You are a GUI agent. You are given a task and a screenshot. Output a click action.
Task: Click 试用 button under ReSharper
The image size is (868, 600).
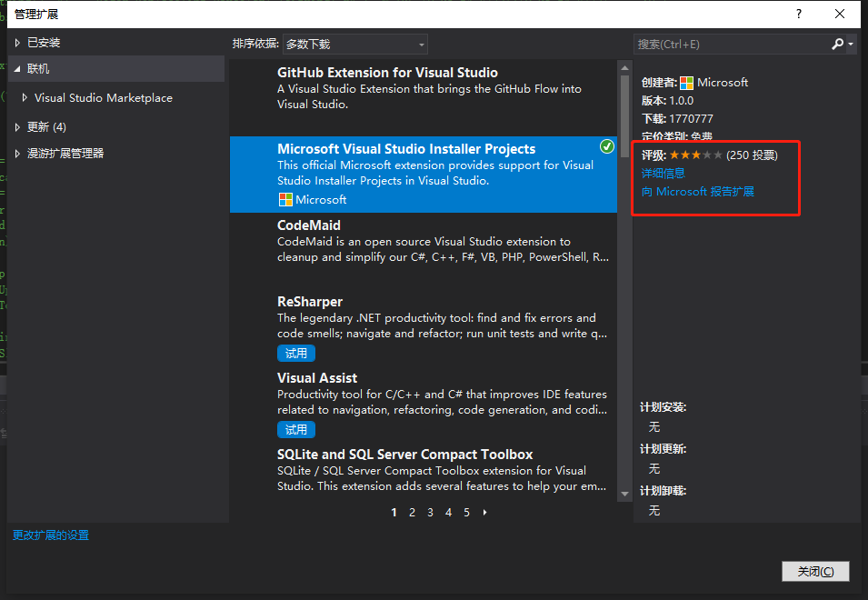tap(296, 353)
